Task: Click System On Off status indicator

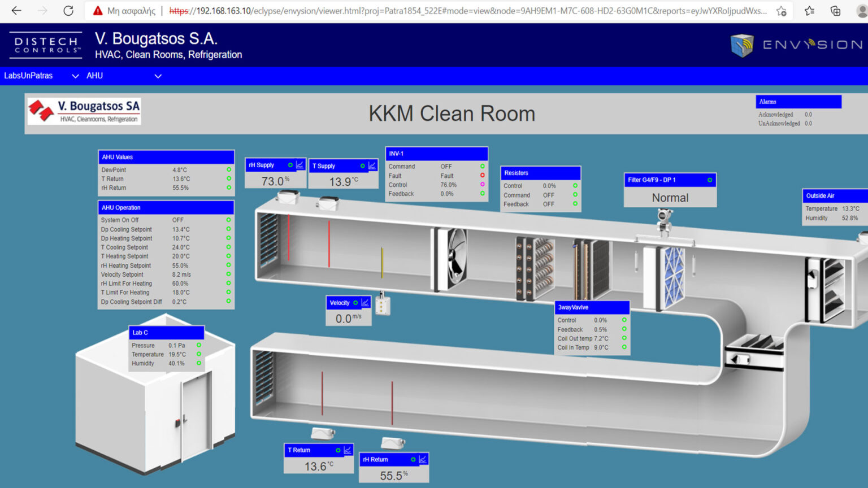Action: click(228, 220)
